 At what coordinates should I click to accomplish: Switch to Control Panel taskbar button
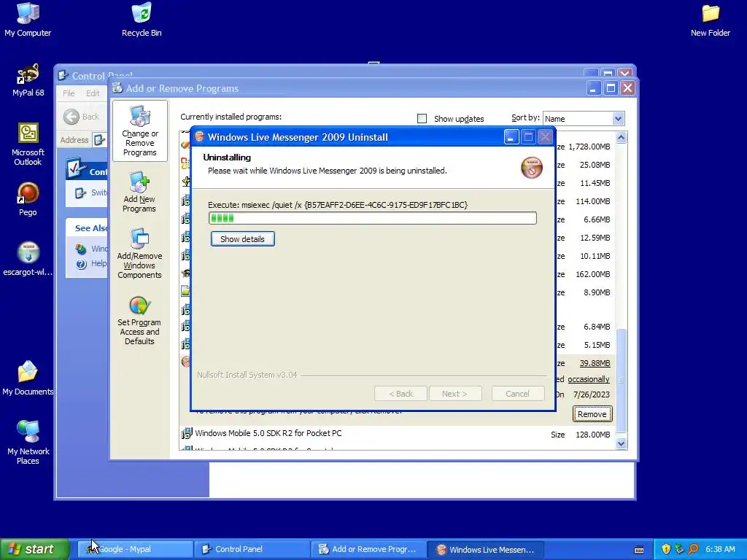click(252, 549)
